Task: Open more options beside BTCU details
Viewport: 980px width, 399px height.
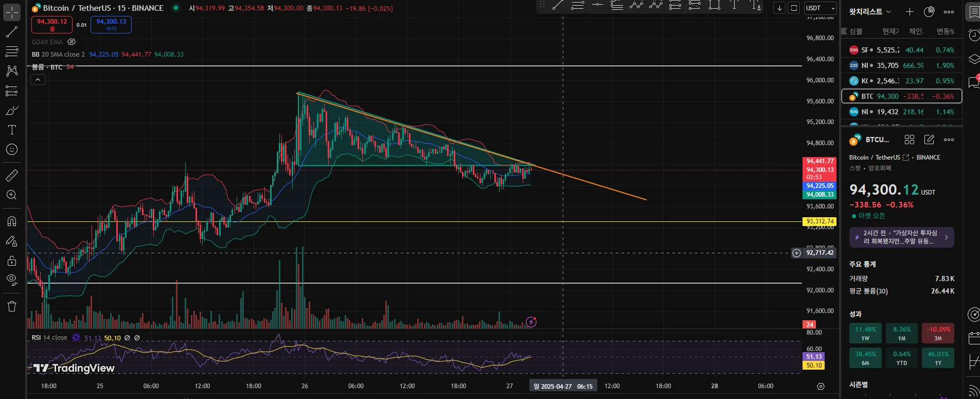Action: [949, 140]
